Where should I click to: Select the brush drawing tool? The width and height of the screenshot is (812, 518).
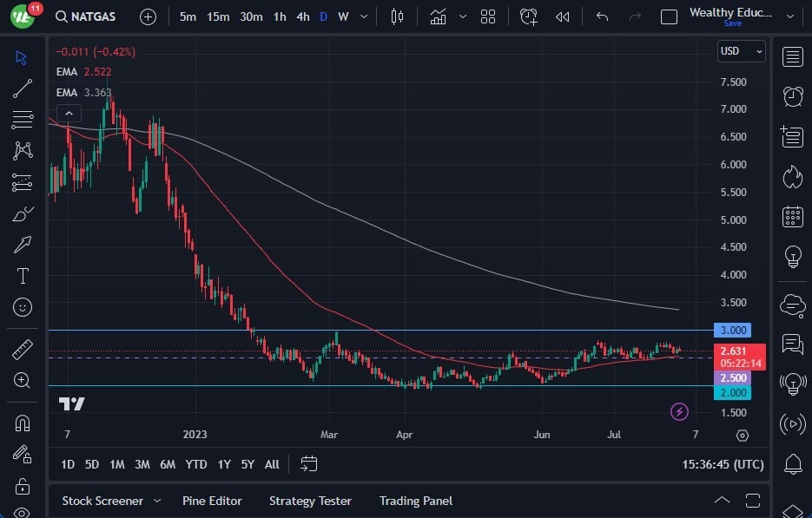coord(23,213)
